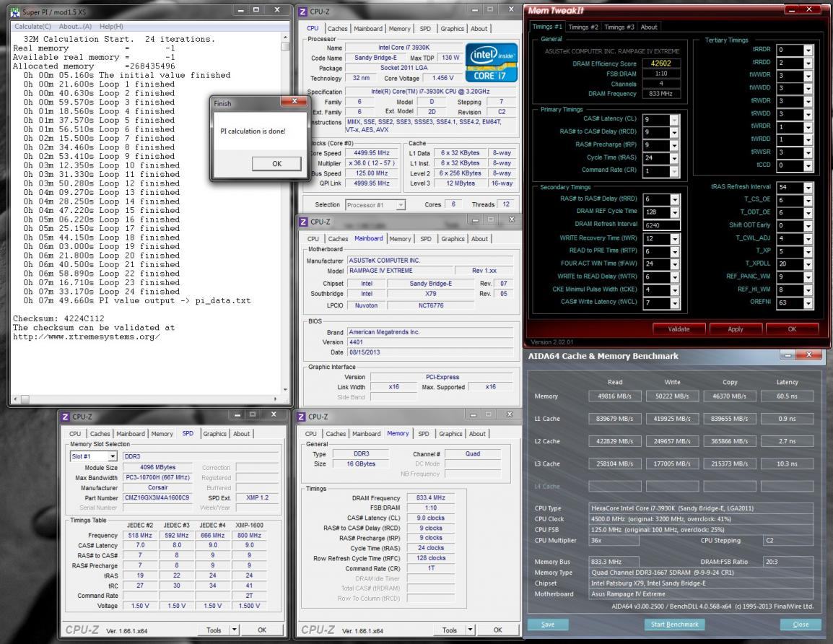This screenshot has height=644, width=833.
Task: Expand the tCCD tertiary timing dropdown
Action: pyautogui.click(x=808, y=165)
